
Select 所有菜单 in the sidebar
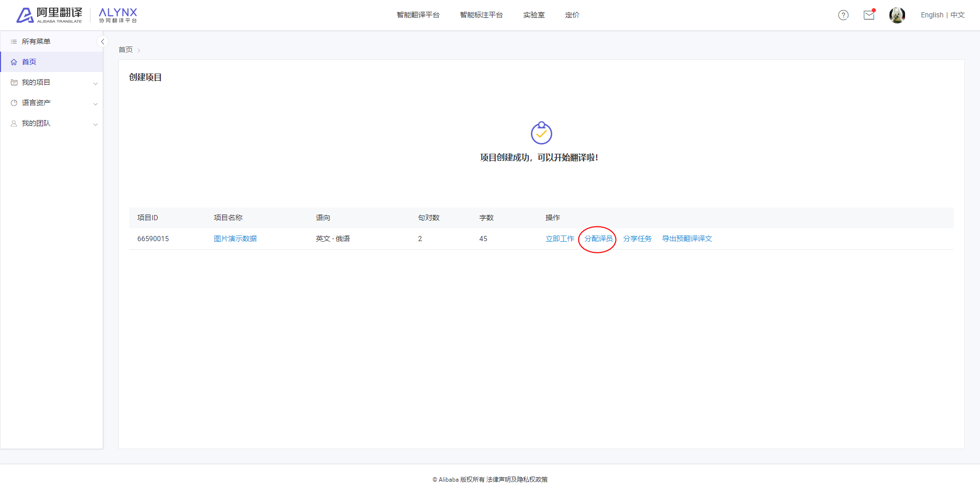(x=52, y=41)
